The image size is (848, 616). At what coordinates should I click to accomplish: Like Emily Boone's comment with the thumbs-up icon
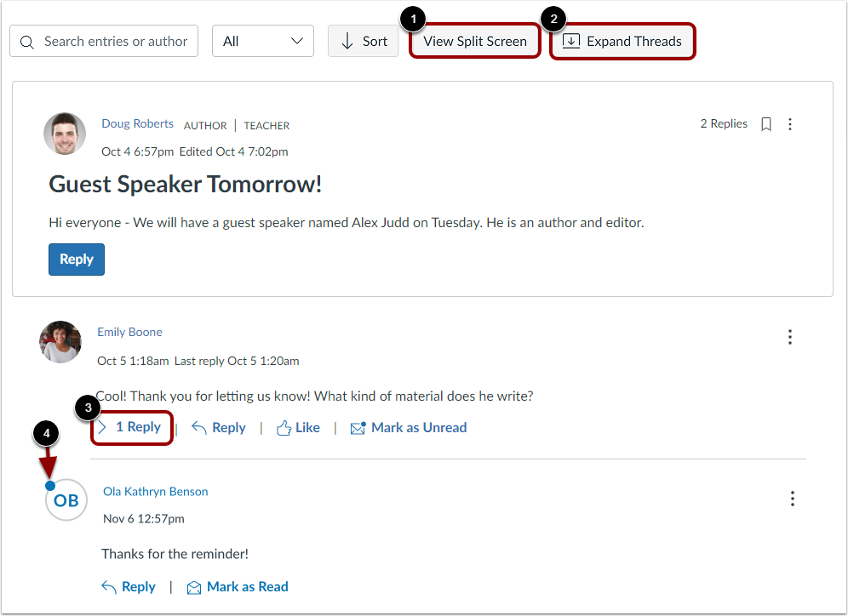click(284, 427)
